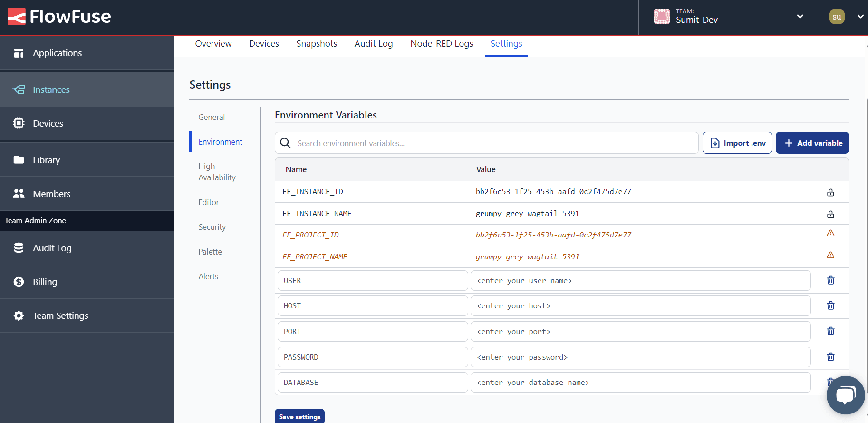The image size is (868, 423).
Task: Edit the DATABASE value field
Action: tap(640, 383)
